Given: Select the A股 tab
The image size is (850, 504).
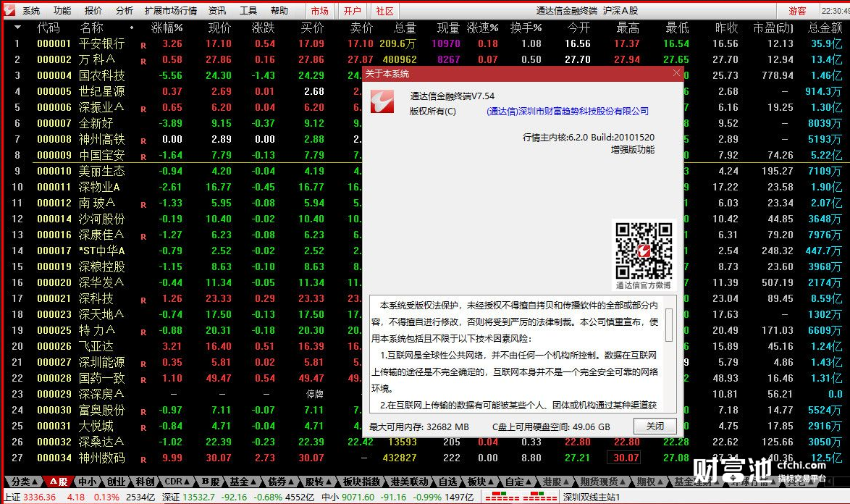Looking at the screenshot, I should [58, 482].
